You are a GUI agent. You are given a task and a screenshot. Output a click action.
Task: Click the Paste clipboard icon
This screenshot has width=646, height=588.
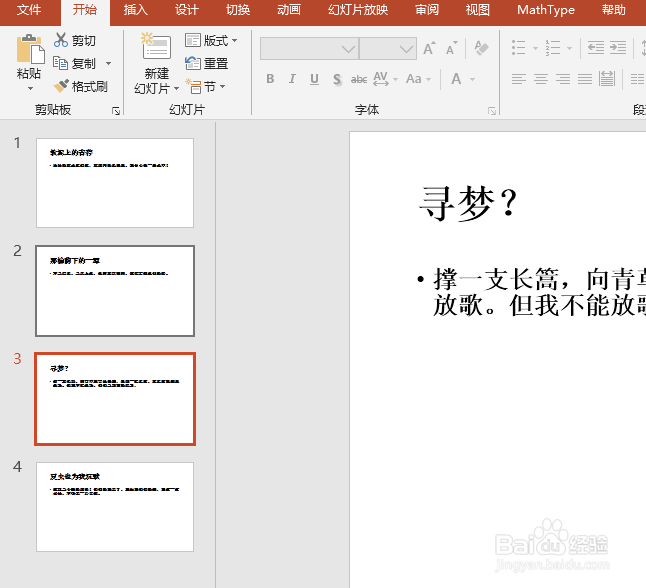(x=30, y=49)
